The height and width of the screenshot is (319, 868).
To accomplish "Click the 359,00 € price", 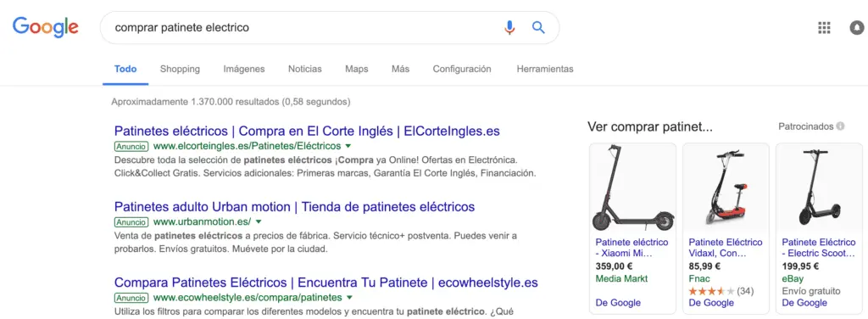I will (615, 266).
